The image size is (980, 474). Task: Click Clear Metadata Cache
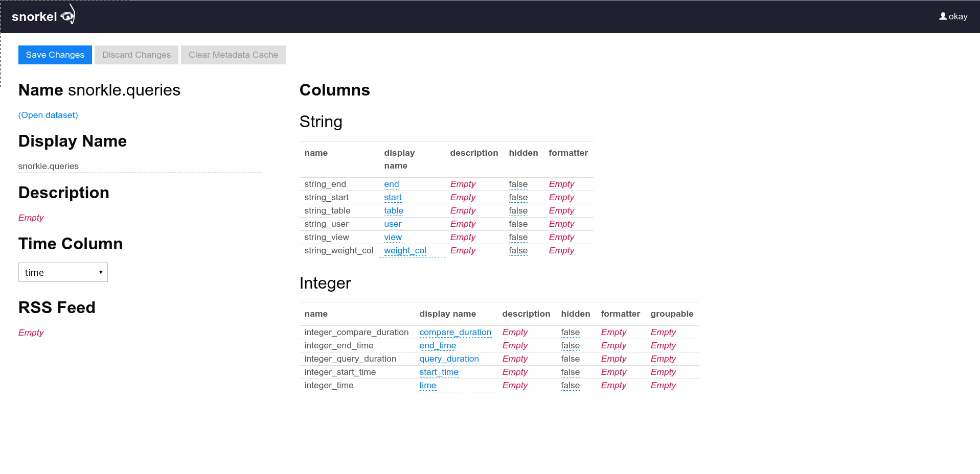233,55
